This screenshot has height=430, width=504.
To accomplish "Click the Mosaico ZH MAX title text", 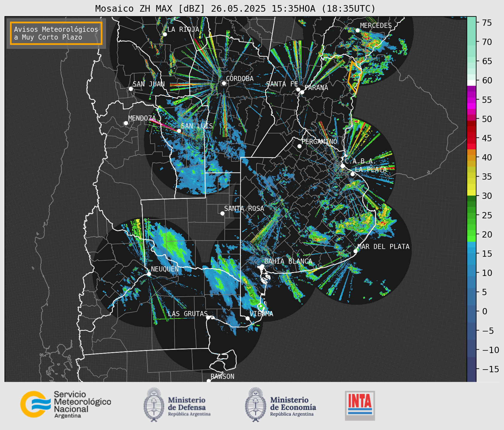I will 235,9.
